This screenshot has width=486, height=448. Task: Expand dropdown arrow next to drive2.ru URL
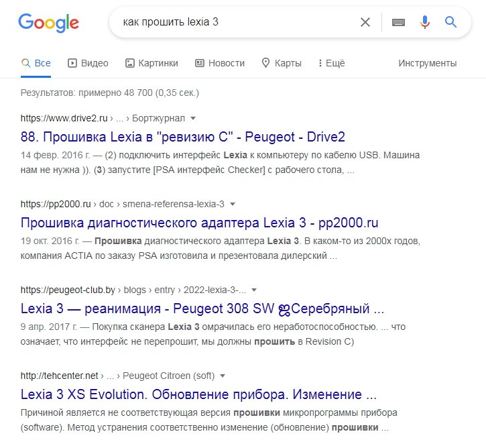193,118
